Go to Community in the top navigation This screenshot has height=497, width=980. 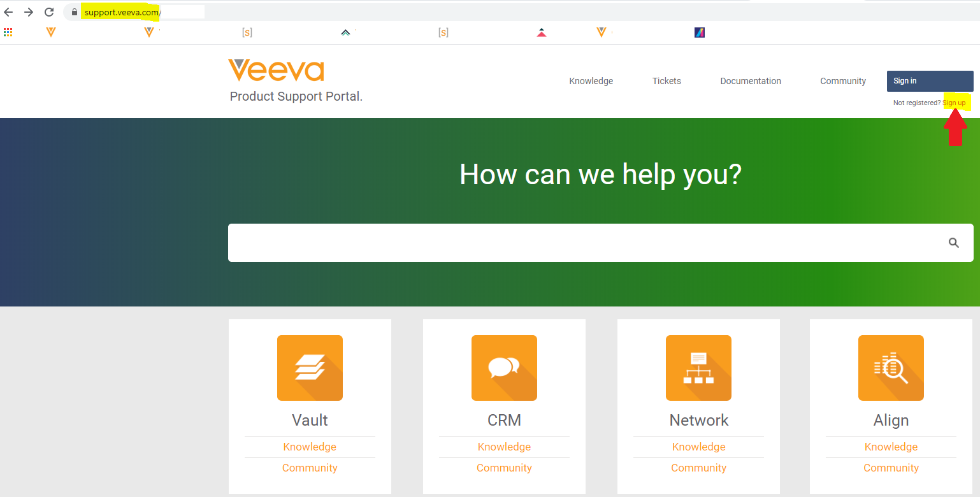coord(842,81)
